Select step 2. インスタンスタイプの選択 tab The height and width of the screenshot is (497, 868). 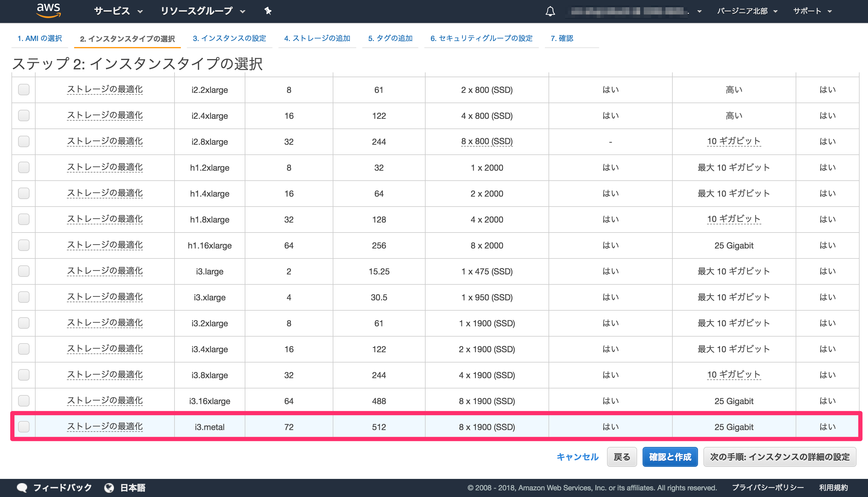coord(127,39)
